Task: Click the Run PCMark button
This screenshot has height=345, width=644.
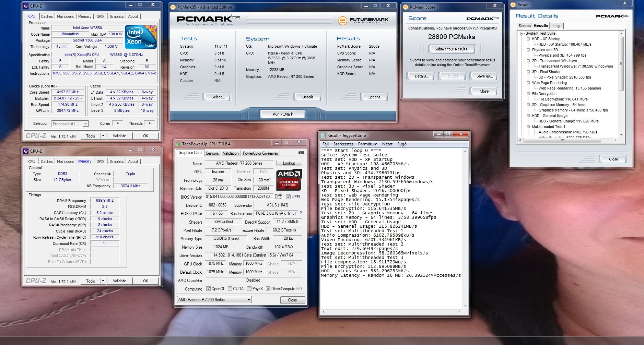Action: [283, 114]
